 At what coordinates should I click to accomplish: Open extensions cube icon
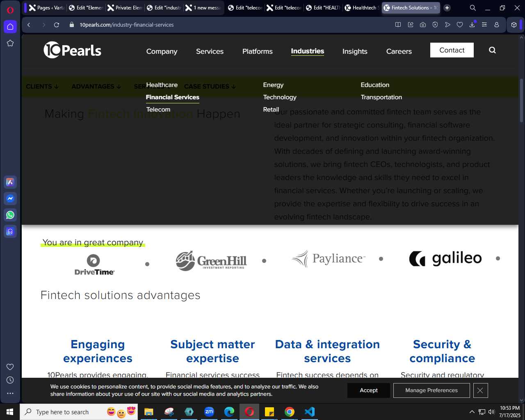pos(514,25)
